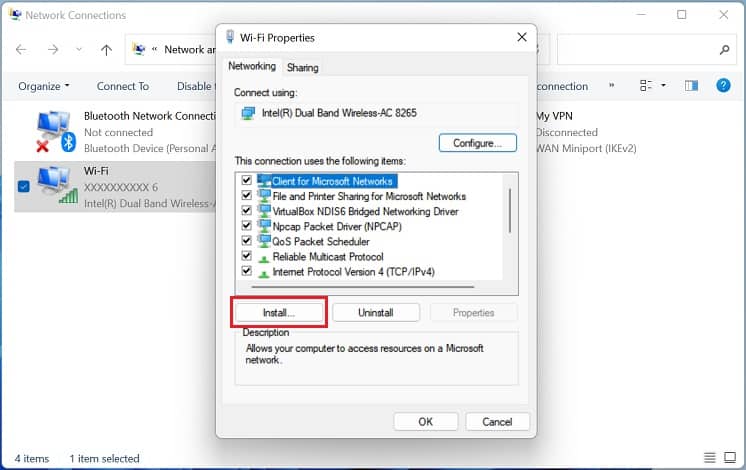
Task: Click the Wi-Fi connection name text
Action: [96, 170]
